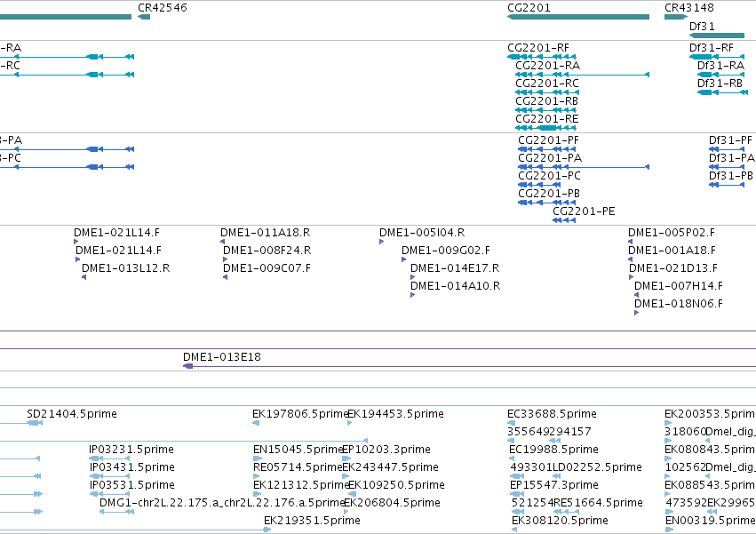Click the CG2201-PB protein feature

[x=546, y=203]
